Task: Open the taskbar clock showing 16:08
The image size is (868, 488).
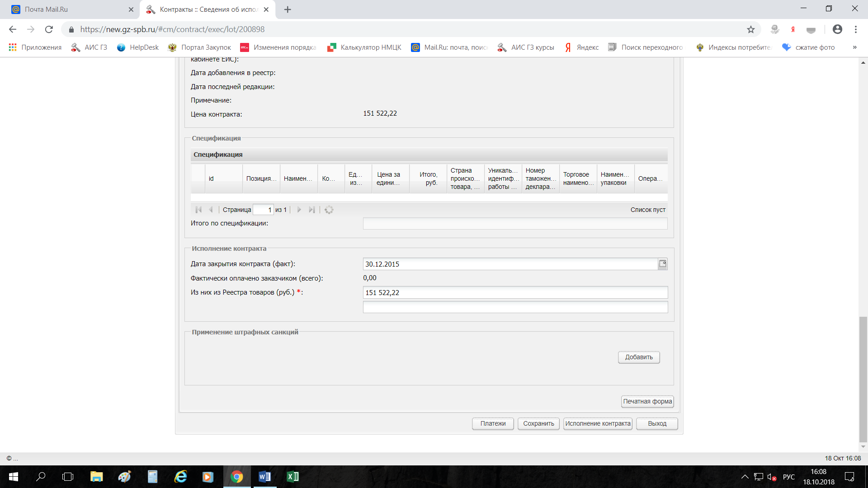Action: click(819, 477)
